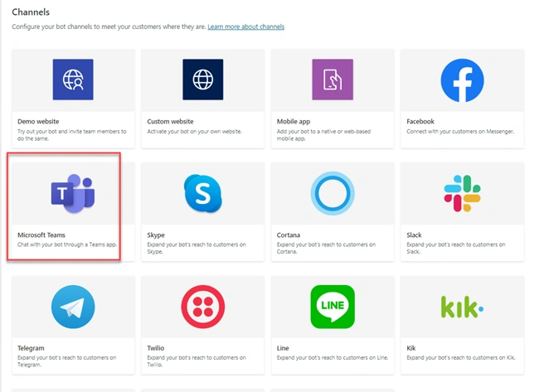Image resolution: width=539 pixels, height=392 pixels.
Task: Select the green LINE logo icon
Action: point(333,307)
